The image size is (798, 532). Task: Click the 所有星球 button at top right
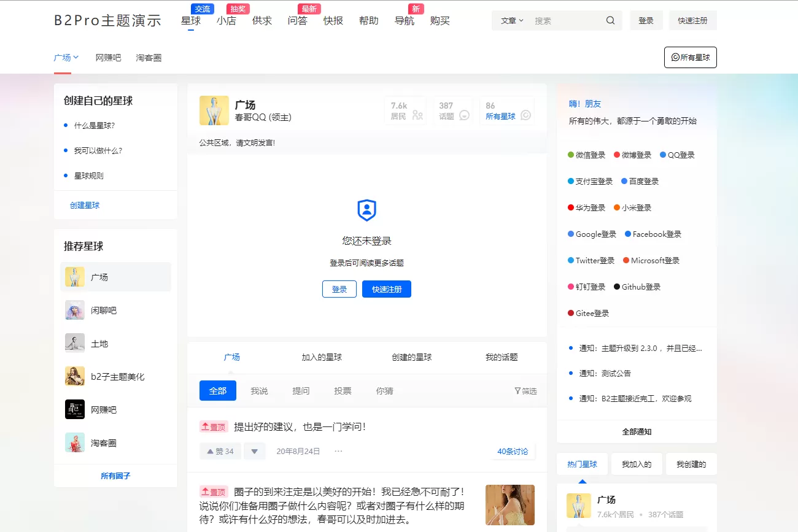690,58
